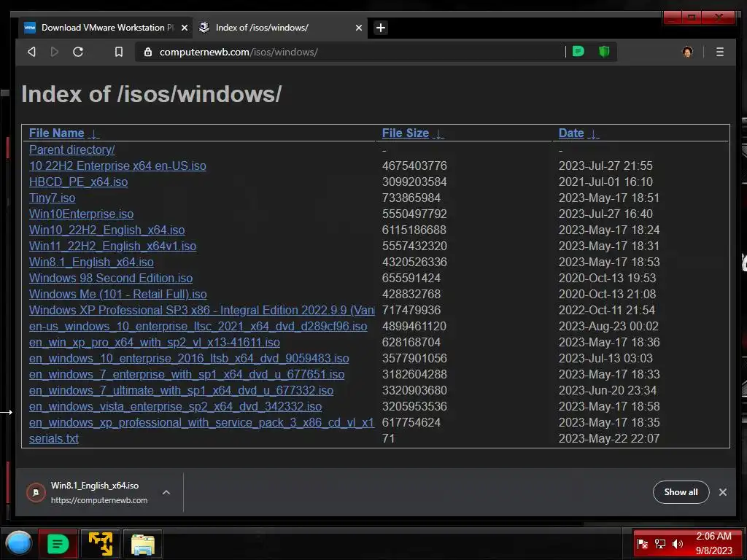The width and height of the screenshot is (747, 560).
Task: Download Win10_22H2_English_x64.iso
Action: 107,230
